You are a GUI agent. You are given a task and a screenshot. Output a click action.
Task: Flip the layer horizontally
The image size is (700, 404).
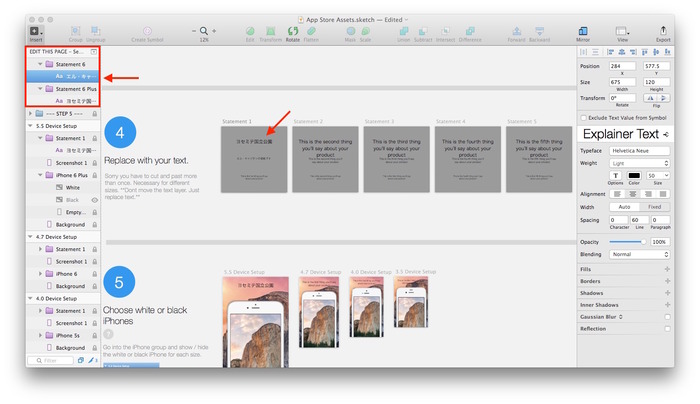click(650, 98)
